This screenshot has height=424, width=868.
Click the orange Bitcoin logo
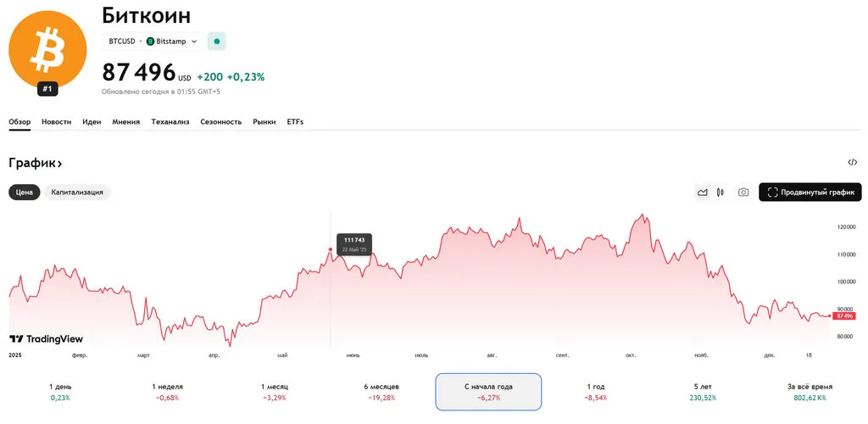[x=47, y=49]
